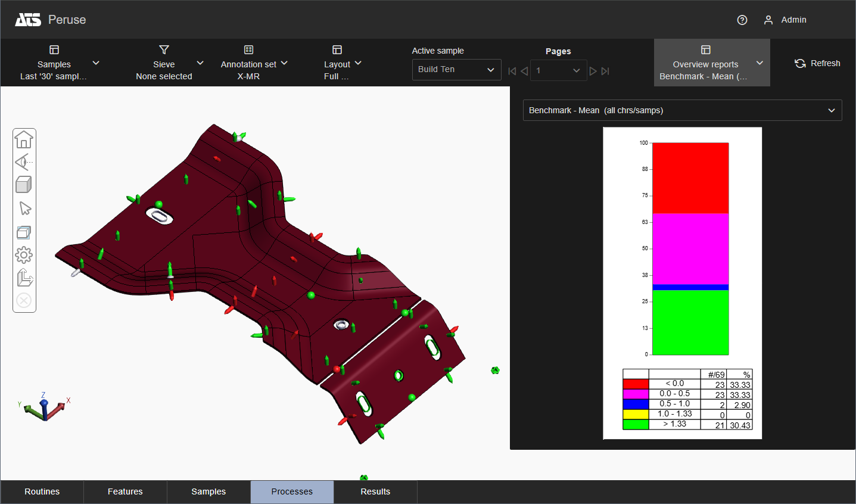Open the Admin user menu
Image resolution: width=856 pixels, height=504 pixels.
pos(785,20)
